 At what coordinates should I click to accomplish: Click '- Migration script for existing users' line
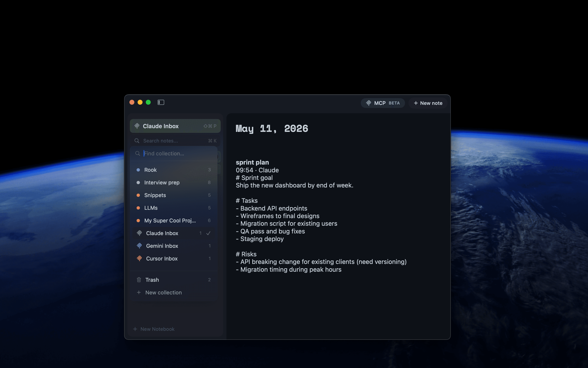coord(286,223)
